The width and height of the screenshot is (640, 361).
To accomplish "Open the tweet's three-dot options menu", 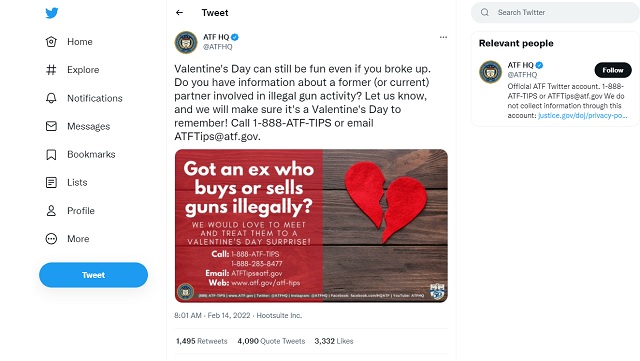I will click(x=443, y=37).
